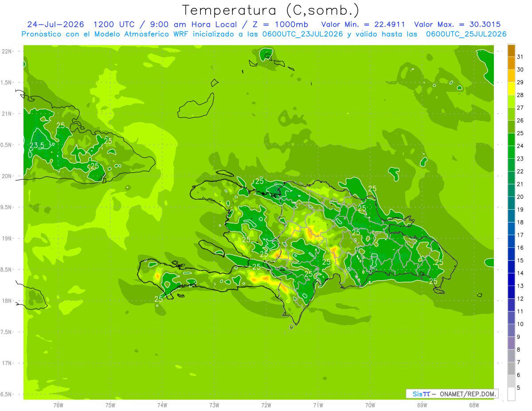
Task: Pick the lime legend swatch between 26 and 27
Action: 511,114
